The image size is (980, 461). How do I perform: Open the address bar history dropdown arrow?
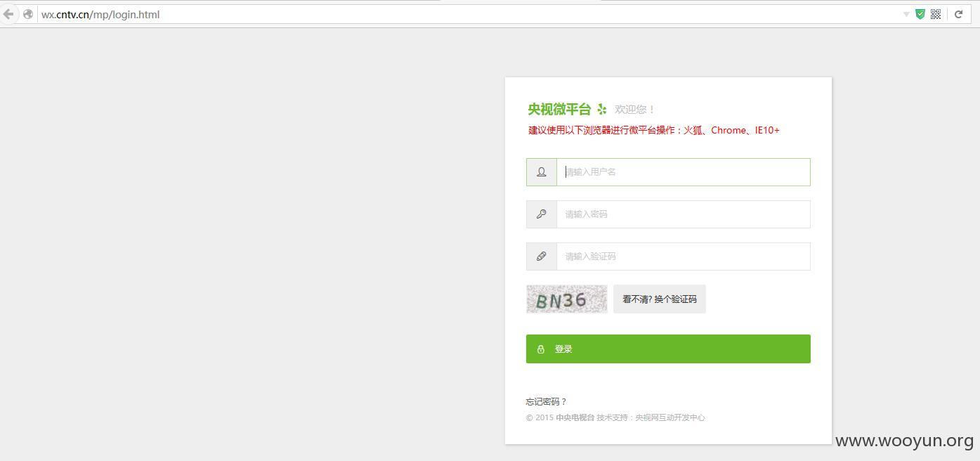point(906,14)
